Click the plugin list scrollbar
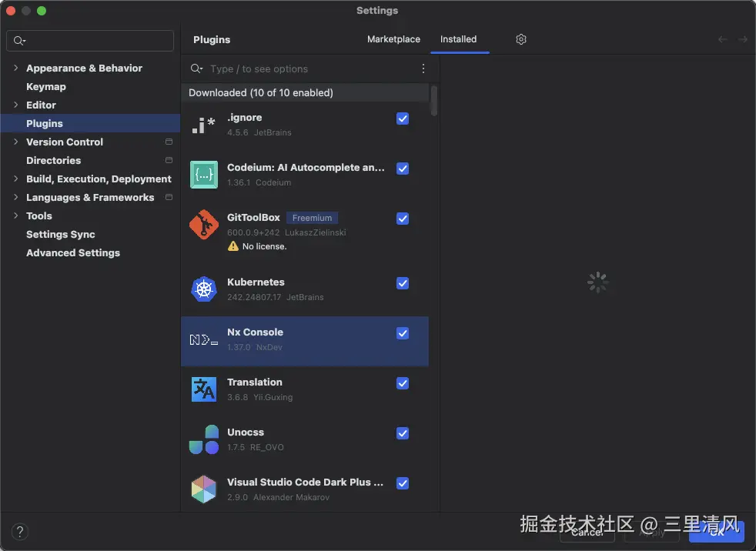756x551 pixels. (x=434, y=101)
